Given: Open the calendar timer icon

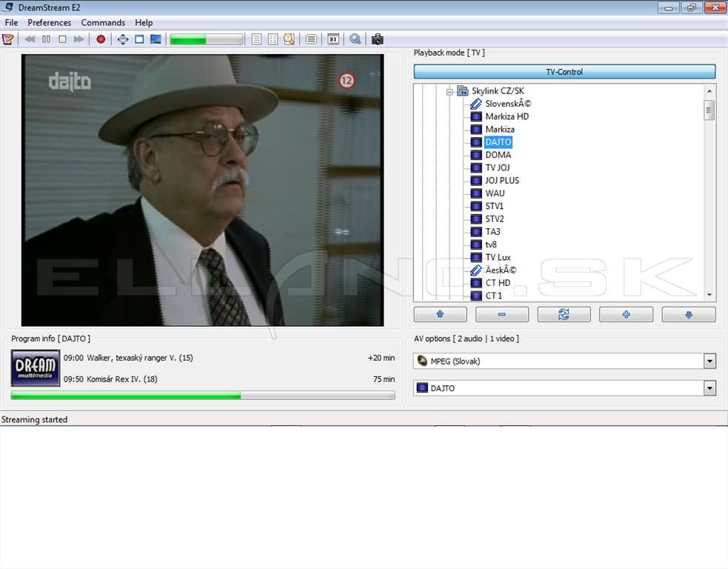Looking at the screenshot, I should pos(333,39).
